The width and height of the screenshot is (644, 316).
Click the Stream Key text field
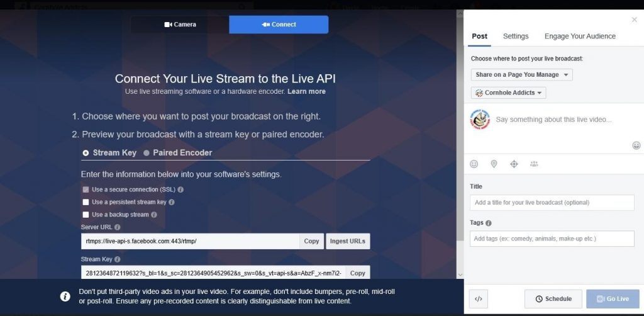coord(213,273)
